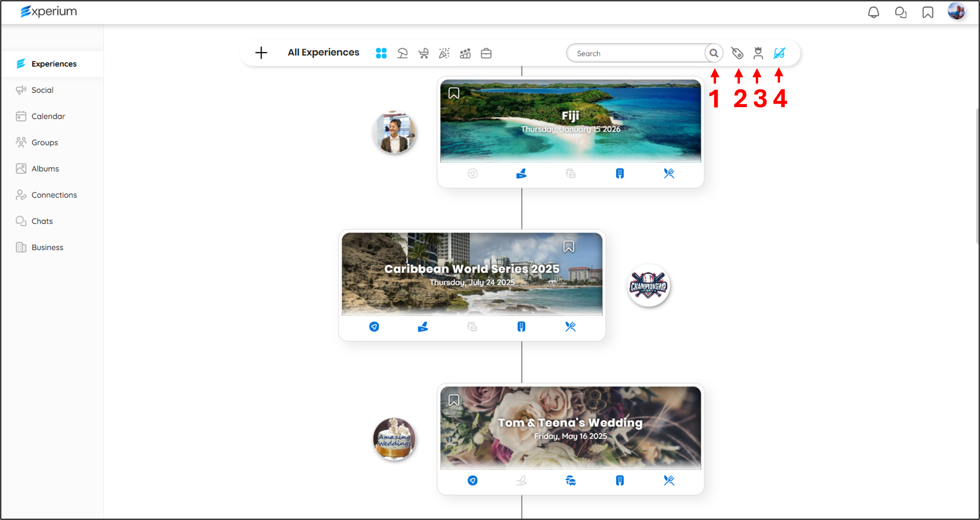Open the Connections sidebar item

54,195
